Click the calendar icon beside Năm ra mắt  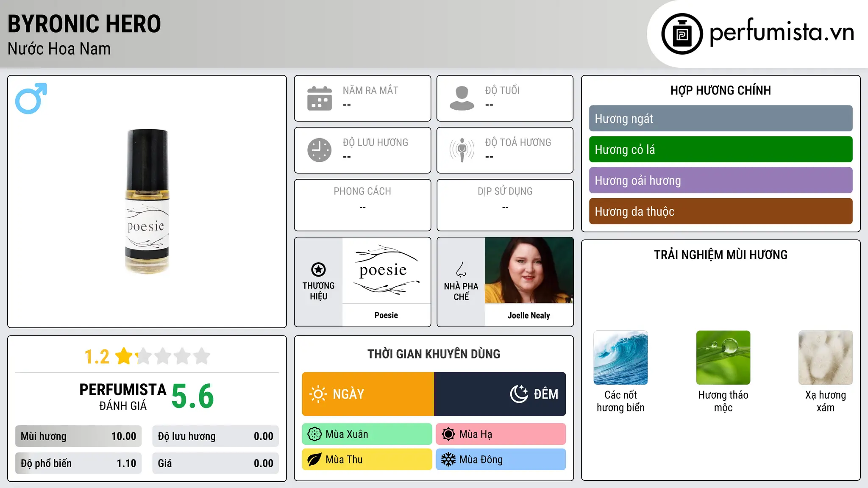(320, 98)
